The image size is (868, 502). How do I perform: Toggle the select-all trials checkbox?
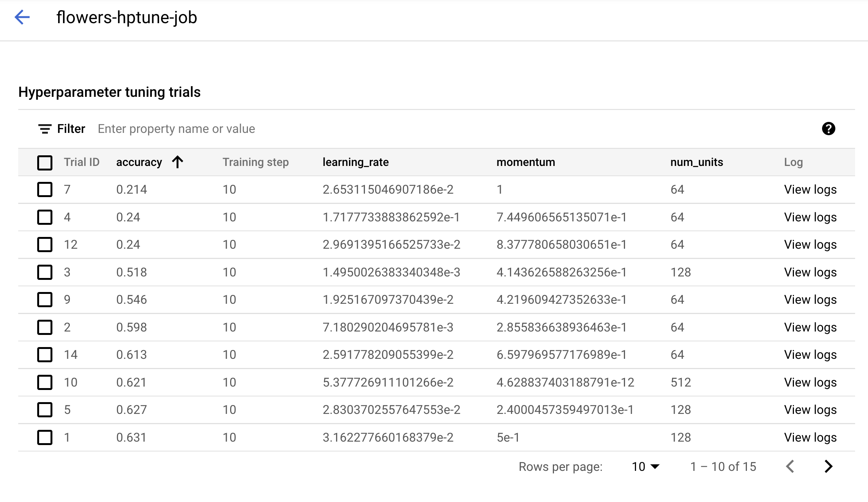pyautogui.click(x=45, y=163)
